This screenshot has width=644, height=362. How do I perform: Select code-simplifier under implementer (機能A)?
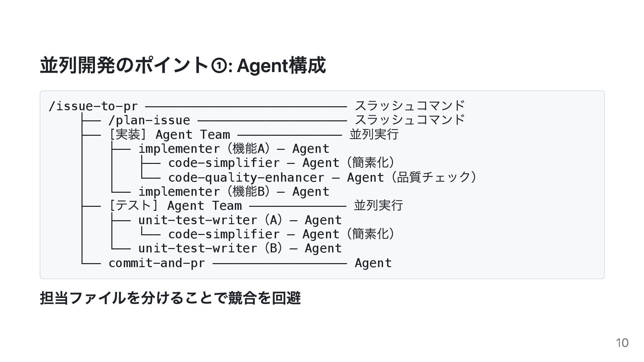click(224, 163)
